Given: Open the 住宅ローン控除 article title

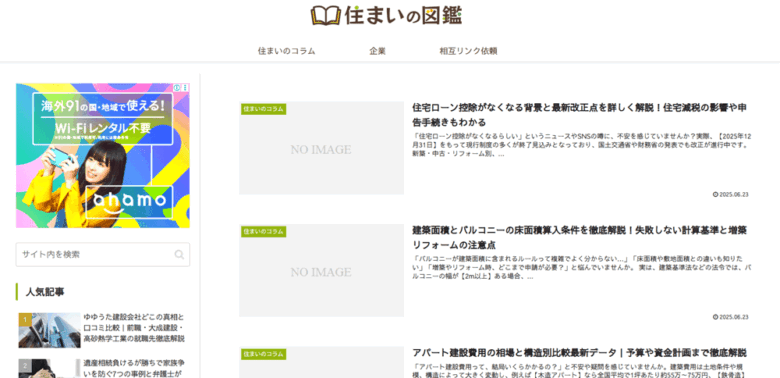Looking at the screenshot, I should pos(580,115).
